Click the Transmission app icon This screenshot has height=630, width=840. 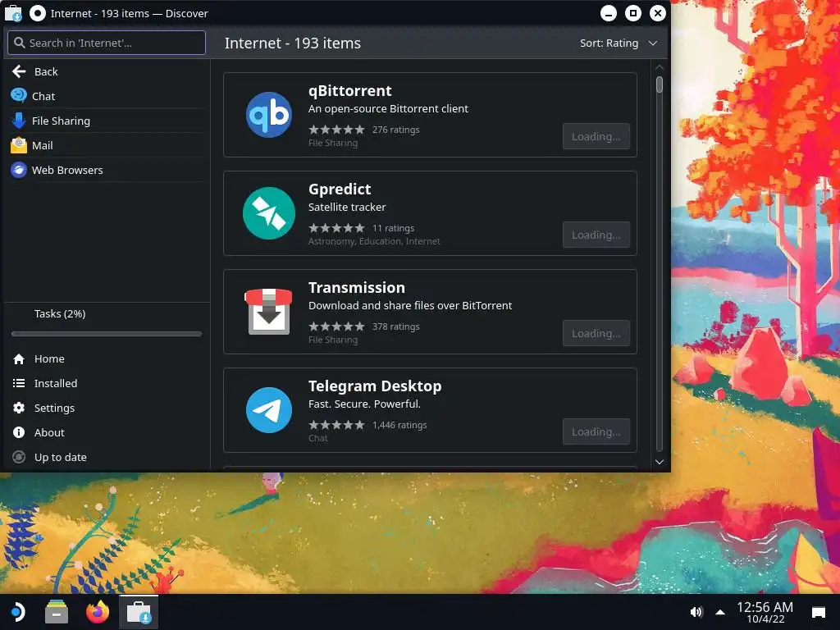(x=268, y=311)
